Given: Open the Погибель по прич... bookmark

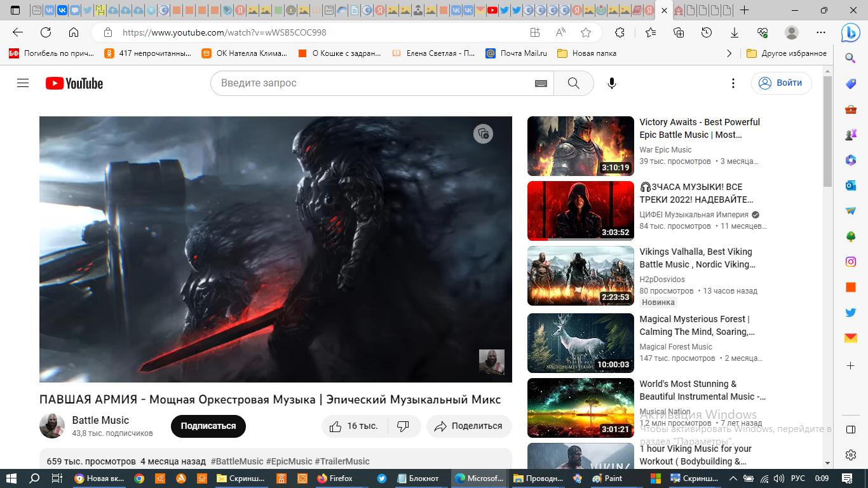Looking at the screenshot, I should pos(51,53).
